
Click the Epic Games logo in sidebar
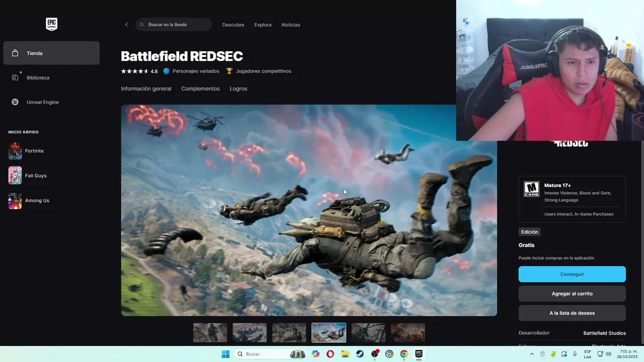(51, 24)
